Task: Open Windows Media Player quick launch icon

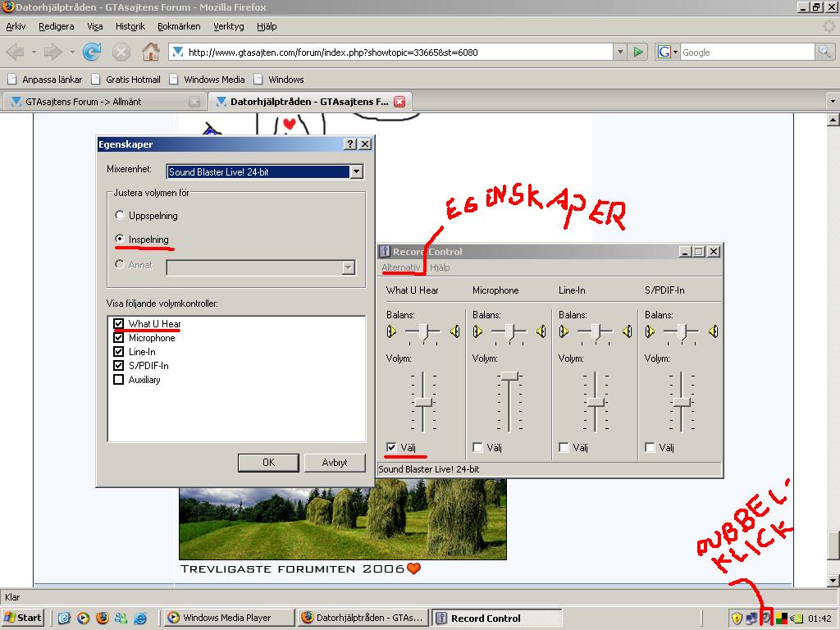Action: 83,618
